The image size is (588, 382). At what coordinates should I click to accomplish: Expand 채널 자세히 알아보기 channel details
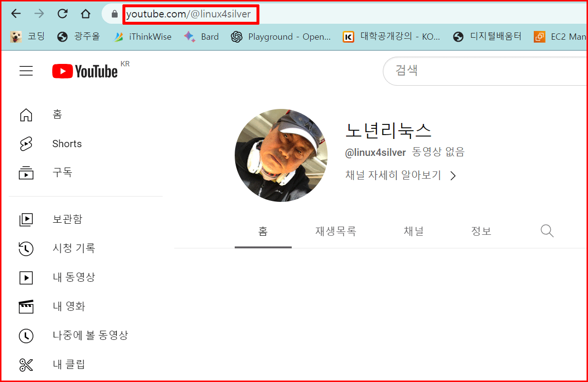pyautogui.click(x=401, y=175)
